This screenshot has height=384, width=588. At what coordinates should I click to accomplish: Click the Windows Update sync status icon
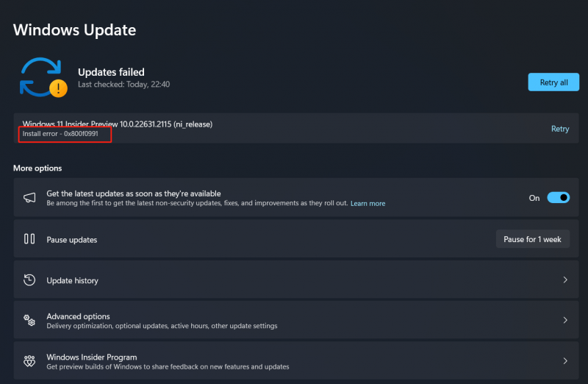(43, 77)
